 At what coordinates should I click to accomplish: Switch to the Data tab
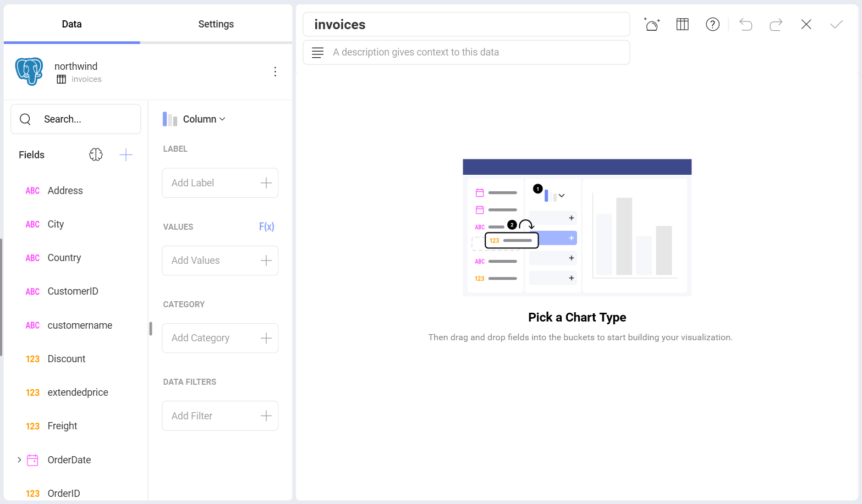72,24
